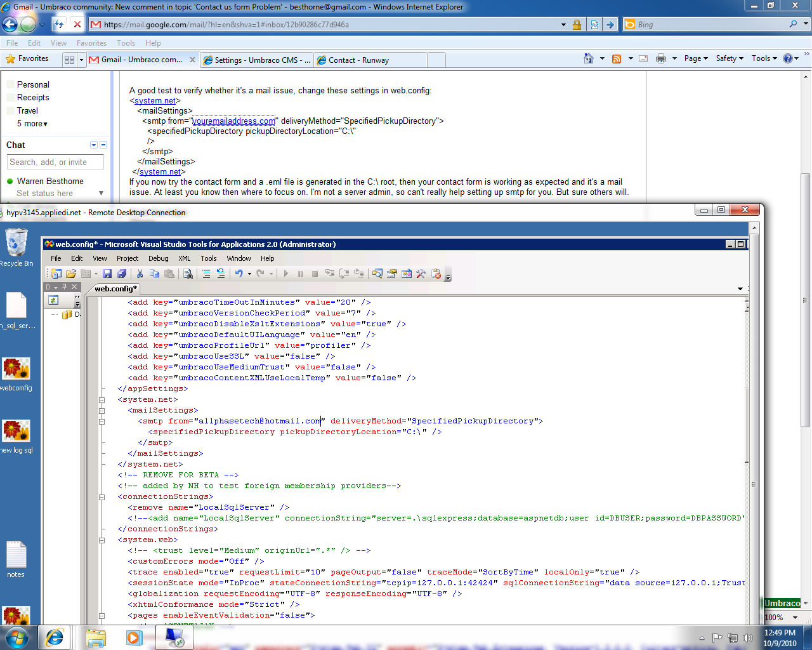Open IE Home page icon
The width and height of the screenshot is (812, 650).
589,58
